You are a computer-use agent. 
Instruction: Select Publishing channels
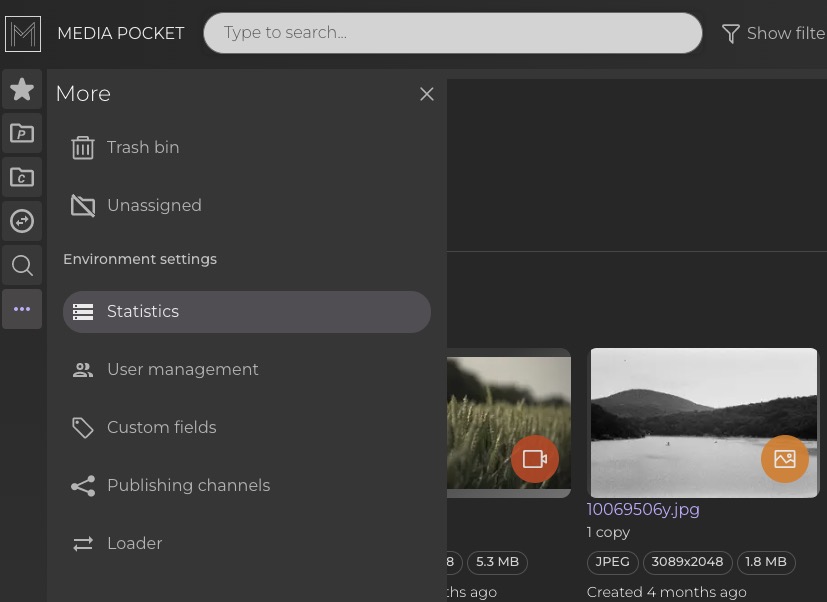coord(188,485)
